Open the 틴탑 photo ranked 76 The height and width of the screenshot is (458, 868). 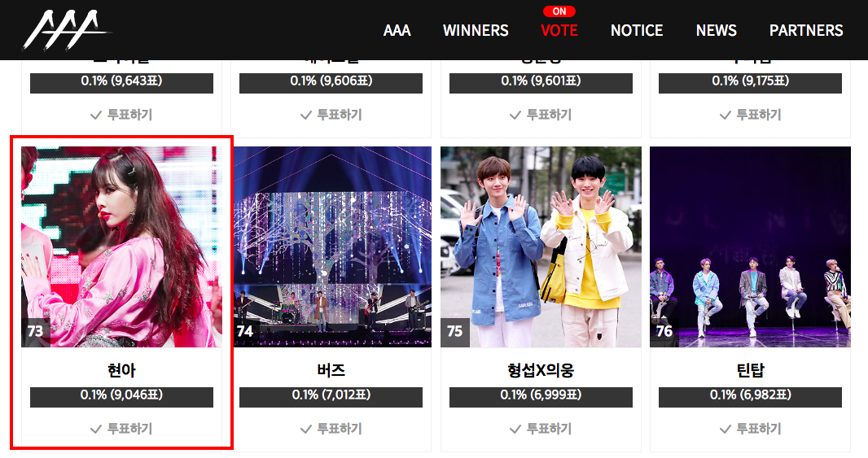[x=750, y=246]
